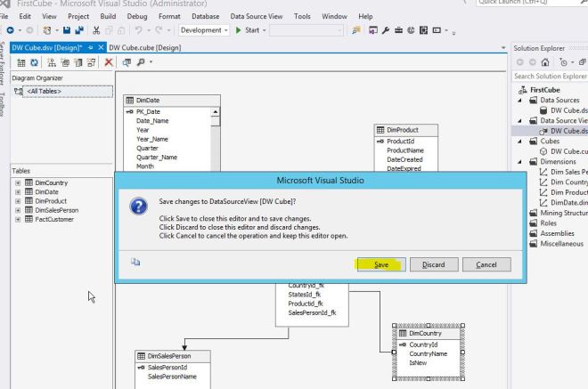This screenshot has width=588, height=389.
Task: Click the Save All toolbar icon
Action: pos(80,31)
